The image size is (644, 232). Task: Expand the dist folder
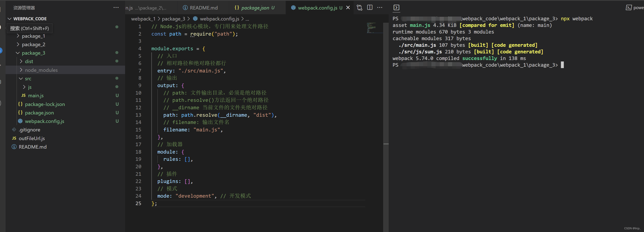[21, 61]
